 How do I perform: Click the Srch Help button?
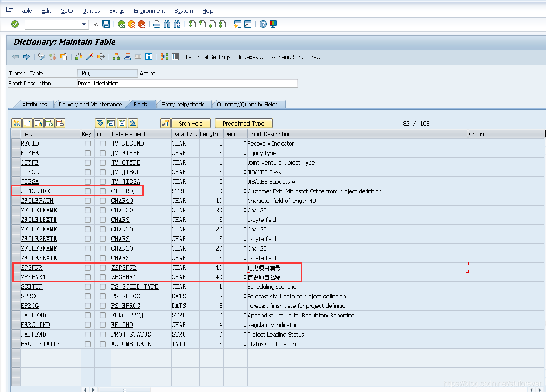(191, 123)
